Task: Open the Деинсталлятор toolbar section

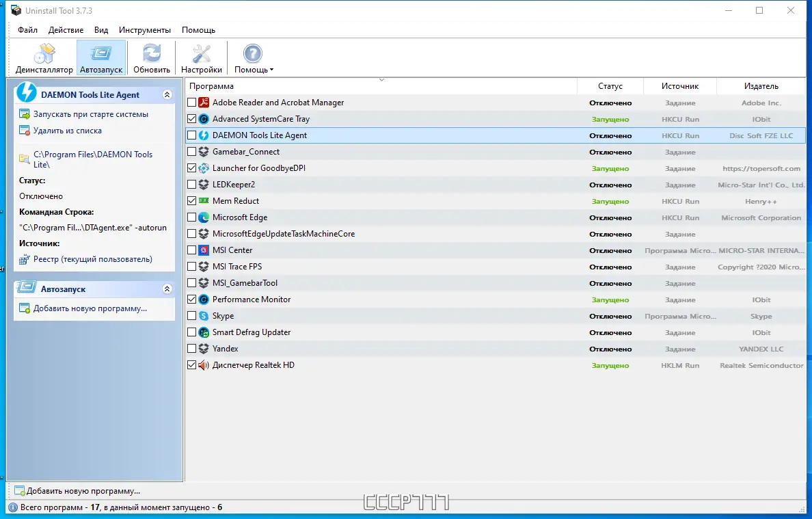Action: tap(44, 58)
